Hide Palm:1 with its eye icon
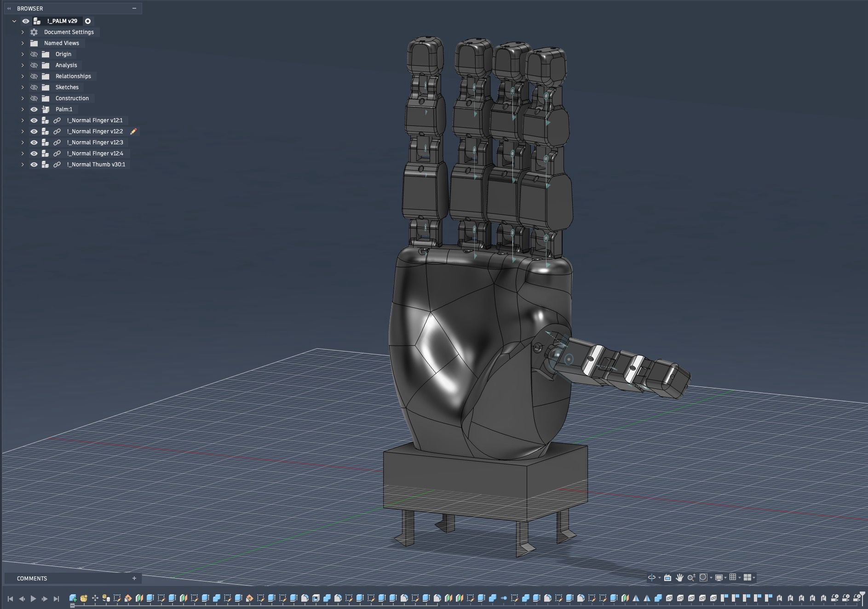The width and height of the screenshot is (868, 609). [34, 109]
